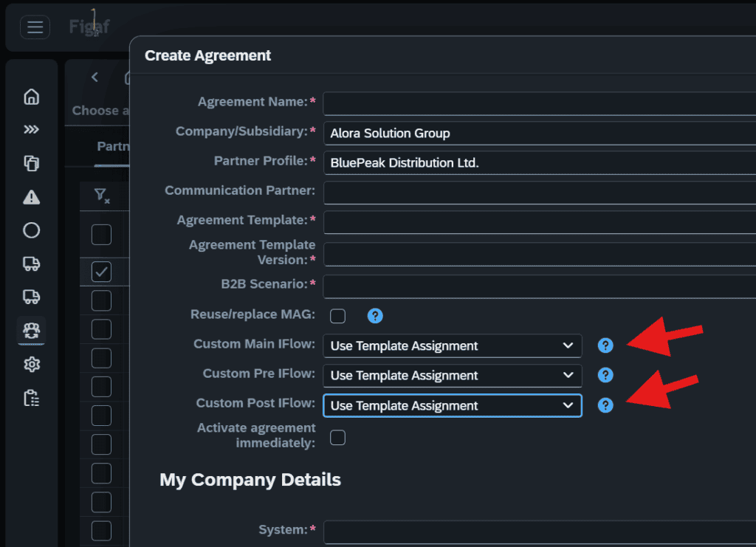Clear table filters icon
756x547 pixels.
click(102, 196)
